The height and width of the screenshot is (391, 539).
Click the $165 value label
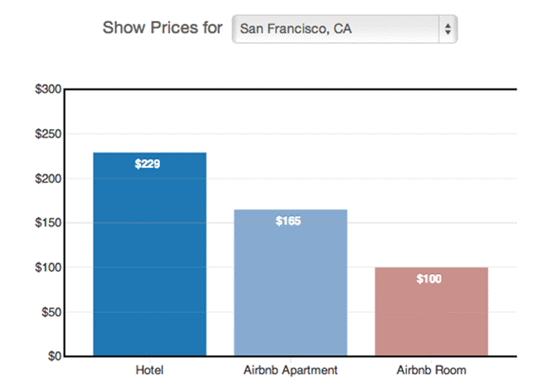[288, 221]
